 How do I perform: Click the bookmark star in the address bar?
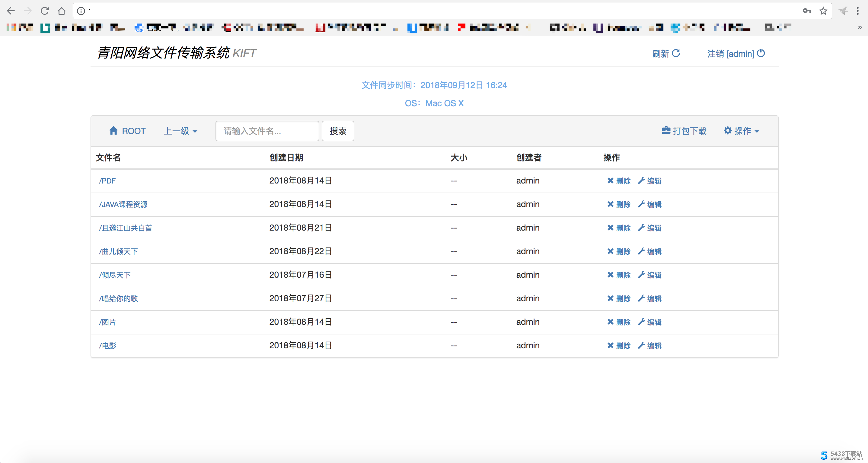click(x=823, y=11)
